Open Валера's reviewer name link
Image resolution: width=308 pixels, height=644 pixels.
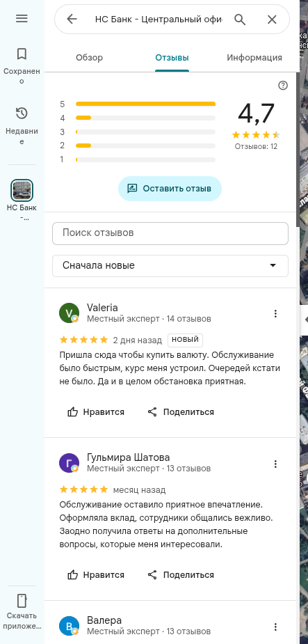click(104, 620)
